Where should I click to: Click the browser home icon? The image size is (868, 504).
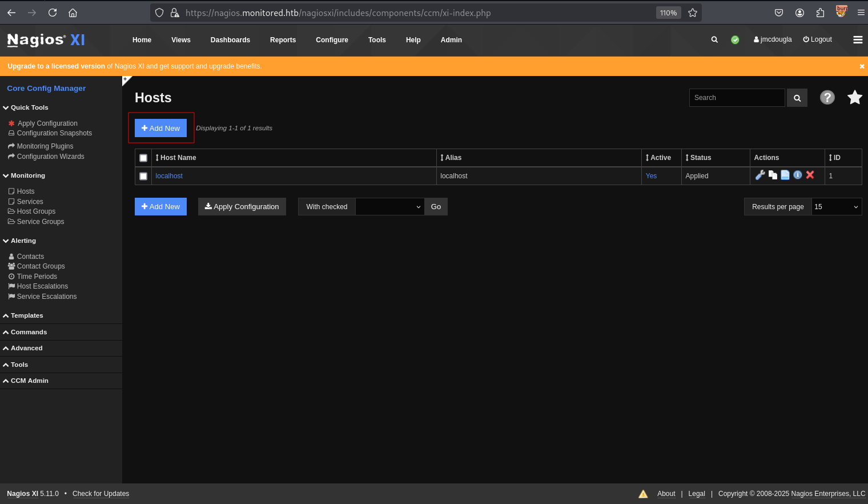pos(73,13)
